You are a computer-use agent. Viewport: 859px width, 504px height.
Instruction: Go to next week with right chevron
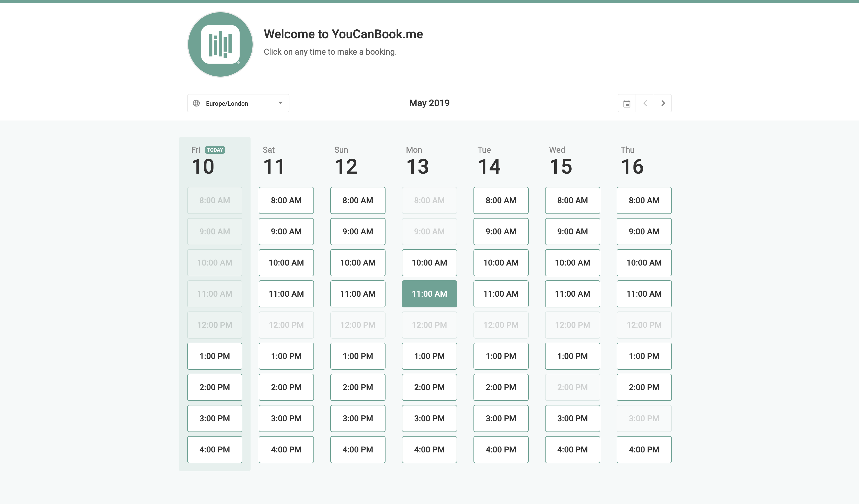(663, 103)
